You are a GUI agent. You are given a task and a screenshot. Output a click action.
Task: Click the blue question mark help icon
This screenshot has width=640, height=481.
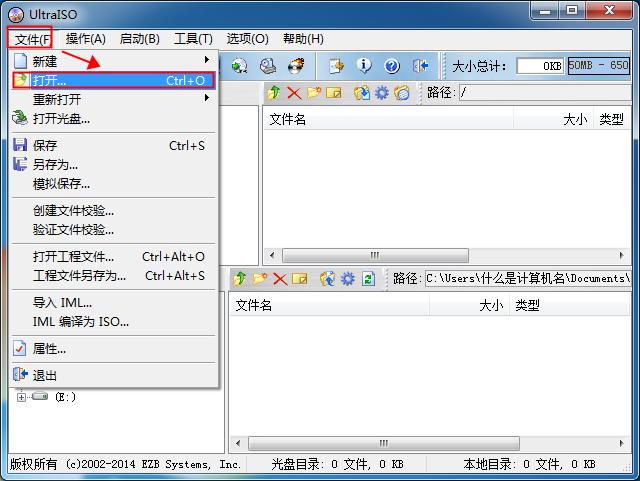392,66
